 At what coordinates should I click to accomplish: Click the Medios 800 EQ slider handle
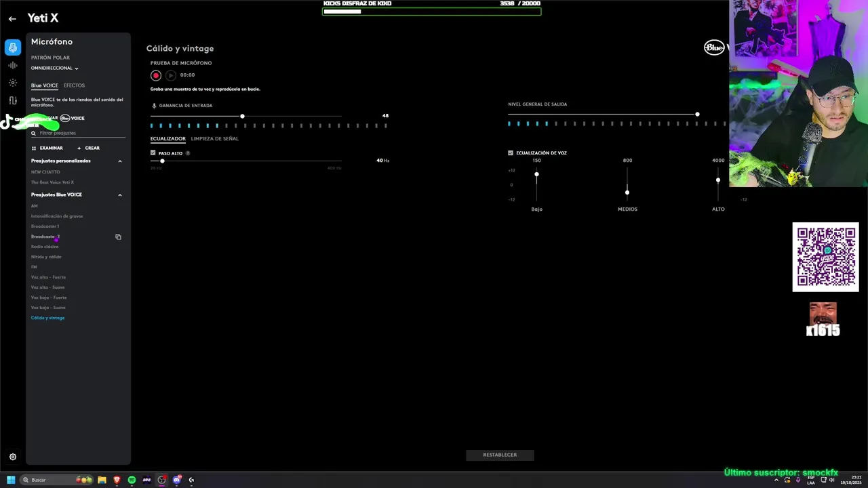627,192
